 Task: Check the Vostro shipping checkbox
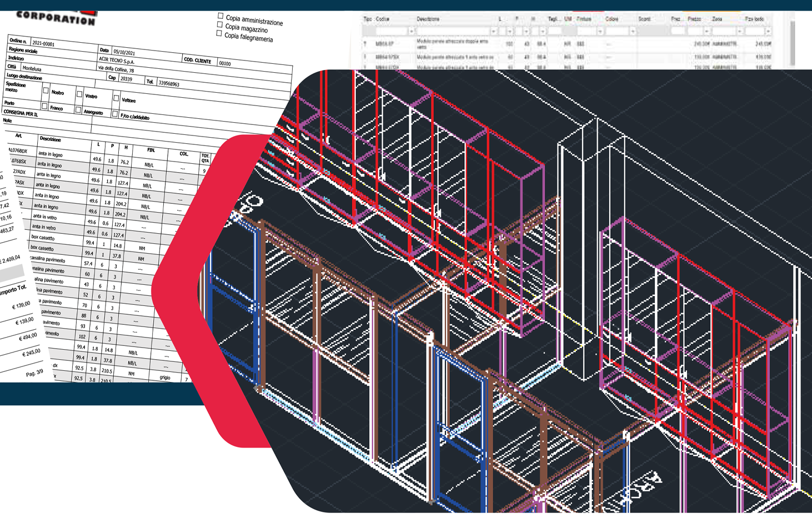[79, 94]
